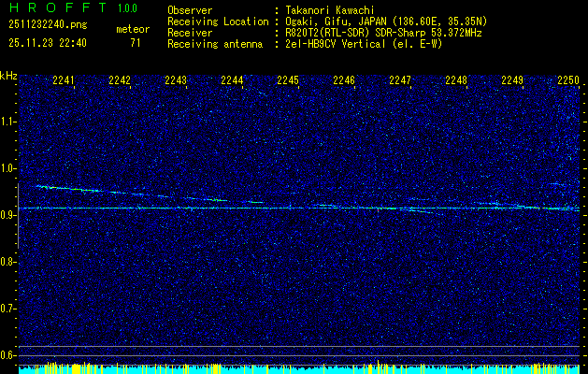Click the cyan signal level bar at bottom
This screenshot has height=374, width=588.
pos(294,370)
